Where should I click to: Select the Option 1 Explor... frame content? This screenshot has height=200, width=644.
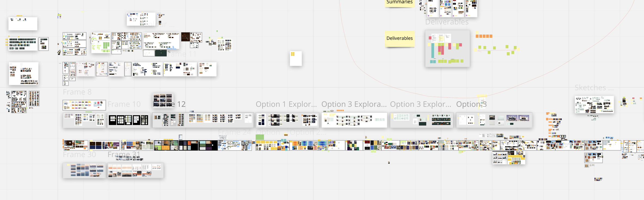287,120
